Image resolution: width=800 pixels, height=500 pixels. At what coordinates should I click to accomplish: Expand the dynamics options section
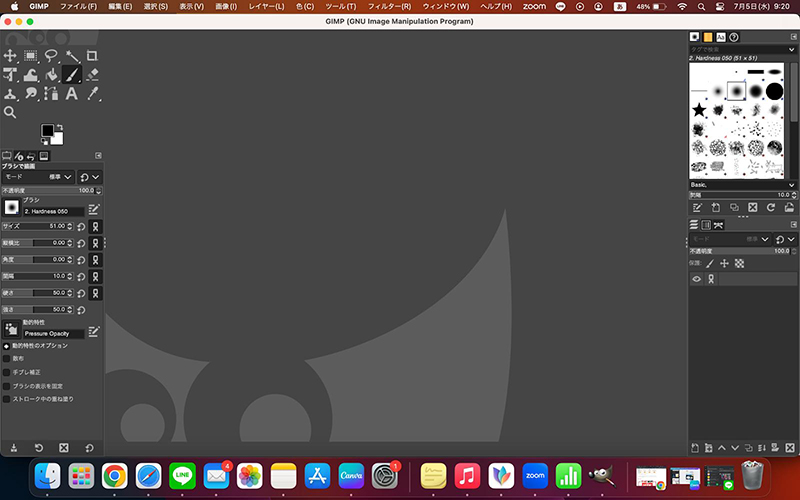pyautogui.click(x=7, y=346)
